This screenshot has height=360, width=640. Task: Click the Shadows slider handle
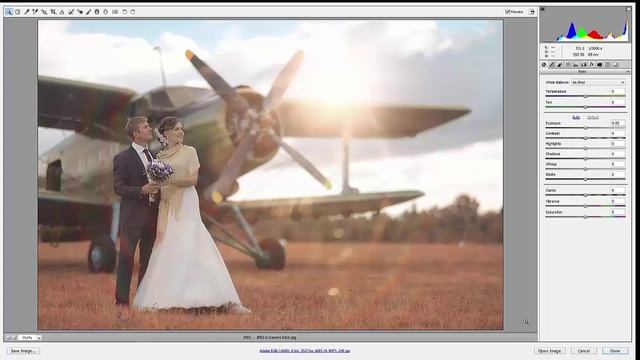coord(585,159)
